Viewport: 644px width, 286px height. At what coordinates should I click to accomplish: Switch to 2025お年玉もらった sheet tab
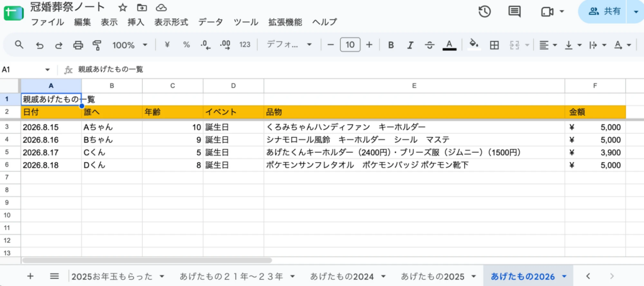click(112, 276)
